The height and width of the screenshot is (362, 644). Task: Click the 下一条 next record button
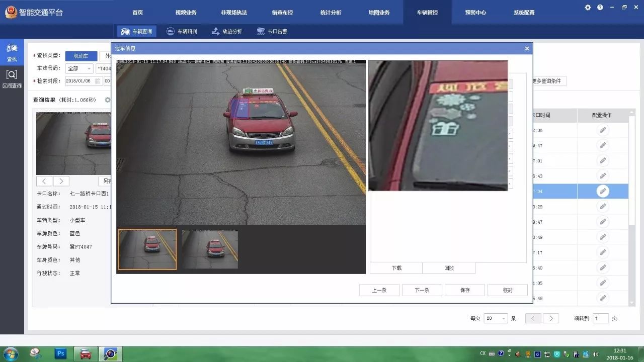click(x=422, y=290)
